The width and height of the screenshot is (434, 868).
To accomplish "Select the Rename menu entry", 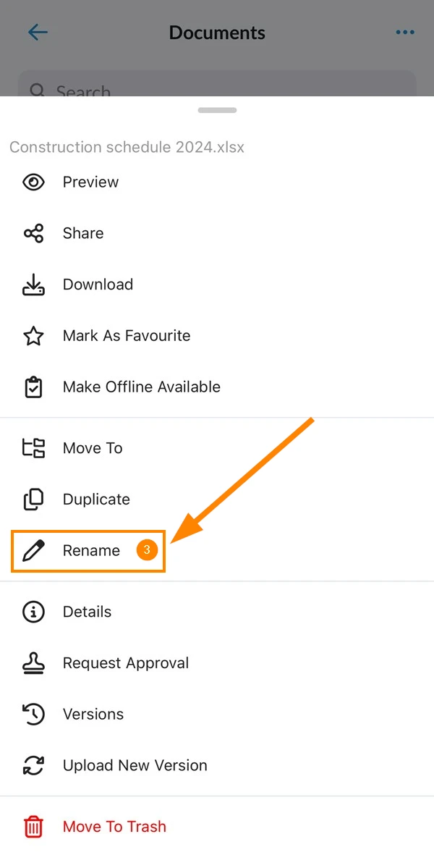I will point(88,551).
